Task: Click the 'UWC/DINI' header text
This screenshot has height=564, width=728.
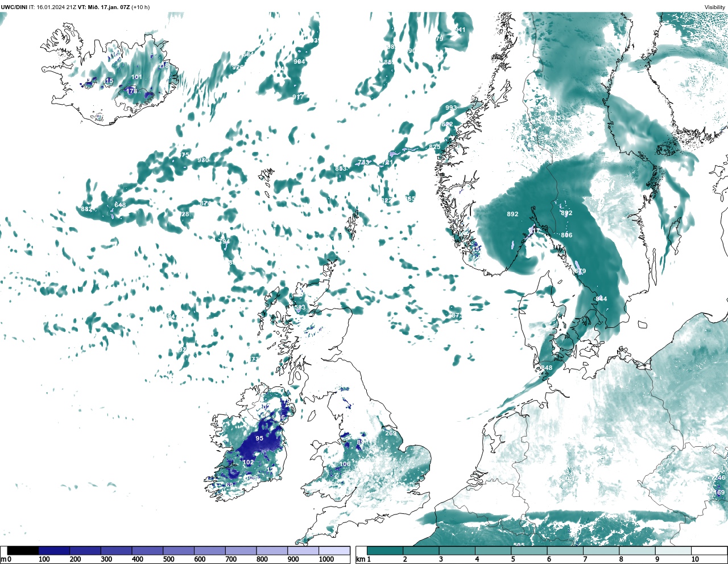Action: [14, 7]
